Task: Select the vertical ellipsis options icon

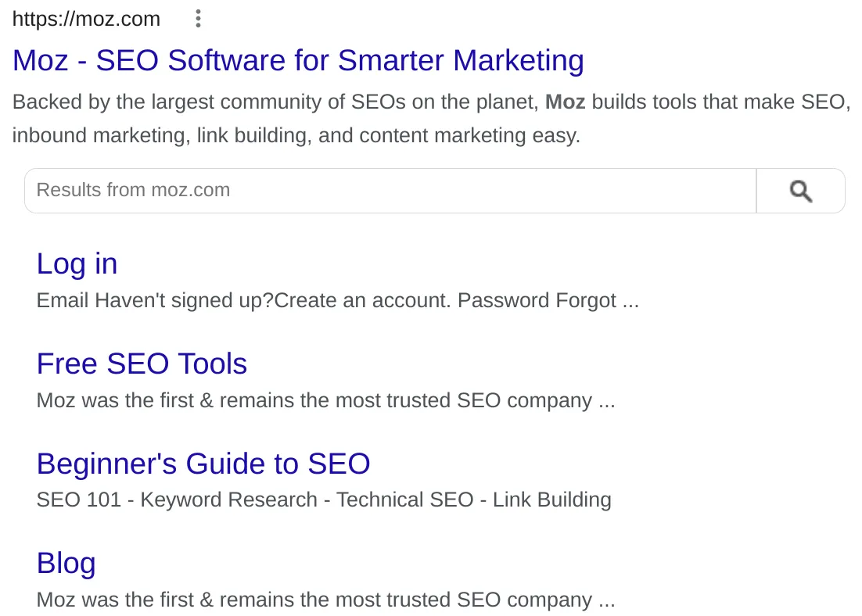Action: point(198,18)
